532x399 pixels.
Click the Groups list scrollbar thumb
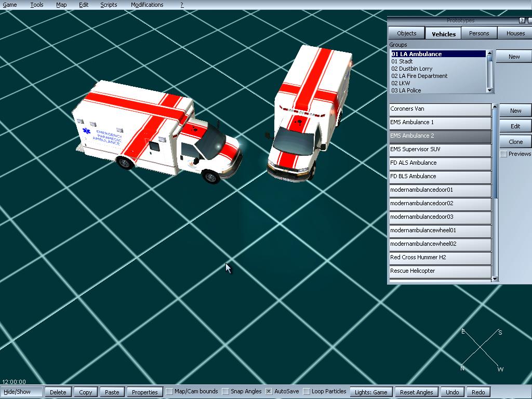[x=489, y=58]
